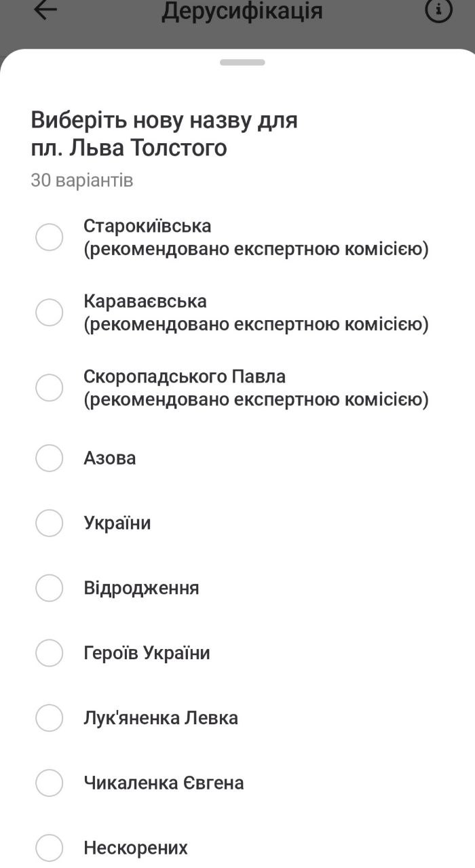Tap the Героїв України label text
The width and height of the screenshot is (475, 868).
[147, 653]
